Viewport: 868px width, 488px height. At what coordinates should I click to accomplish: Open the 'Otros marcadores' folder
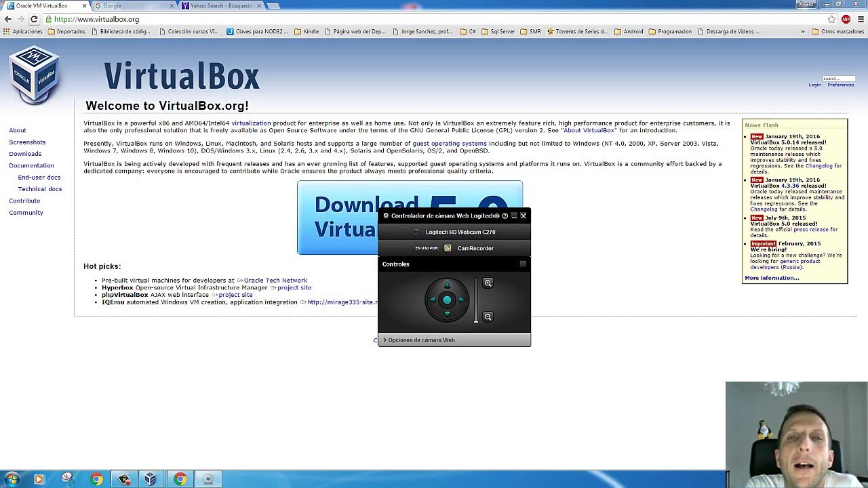838,31
